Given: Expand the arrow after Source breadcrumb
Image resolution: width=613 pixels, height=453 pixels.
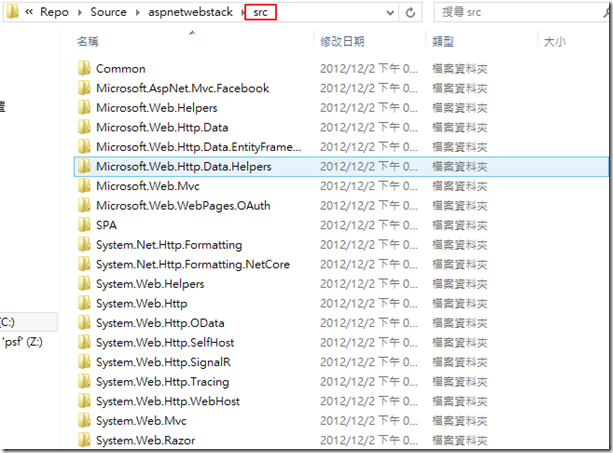Looking at the screenshot, I should [x=138, y=13].
